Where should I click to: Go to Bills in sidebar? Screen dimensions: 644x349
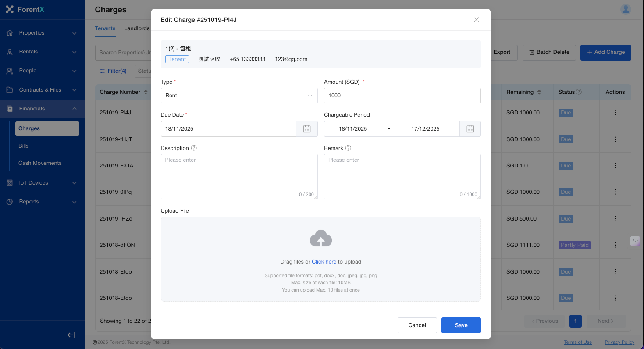coord(24,146)
